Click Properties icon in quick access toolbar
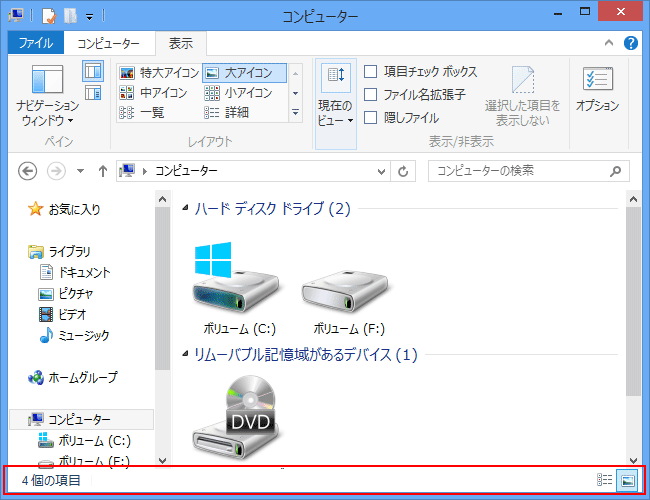The width and height of the screenshot is (650, 500). (49, 16)
